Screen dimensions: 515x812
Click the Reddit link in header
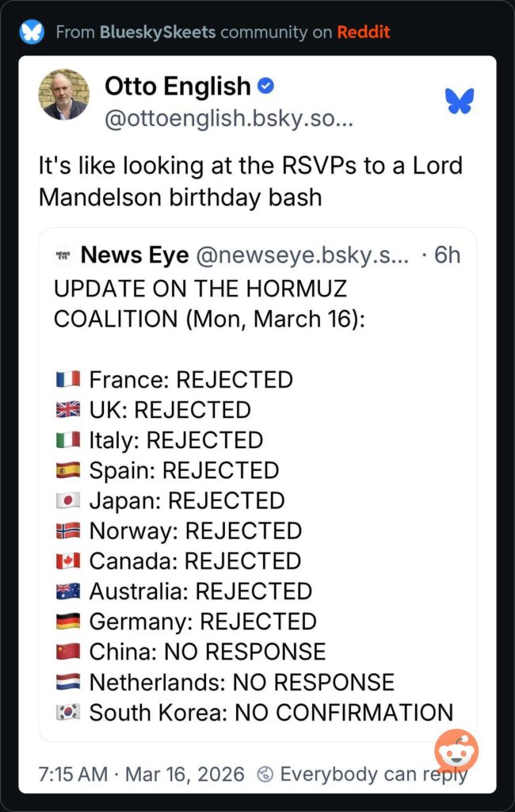tap(363, 33)
